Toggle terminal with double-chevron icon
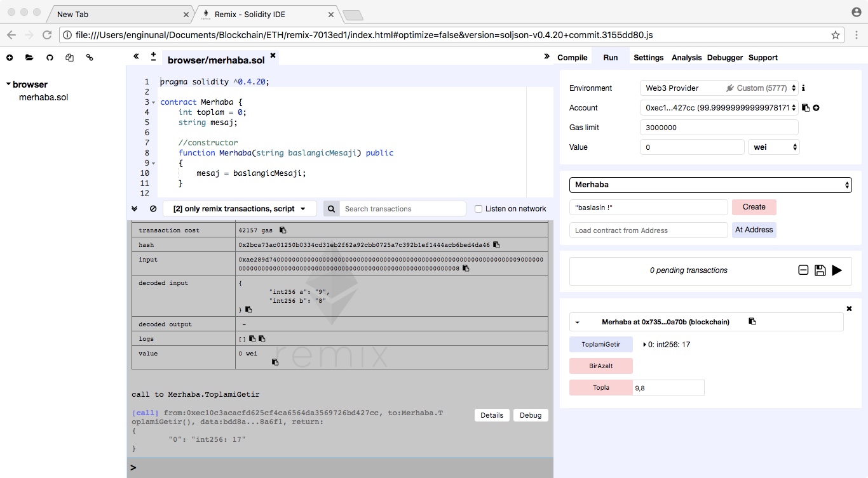The width and height of the screenshot is (868, 478). click(x=135, y=209)
